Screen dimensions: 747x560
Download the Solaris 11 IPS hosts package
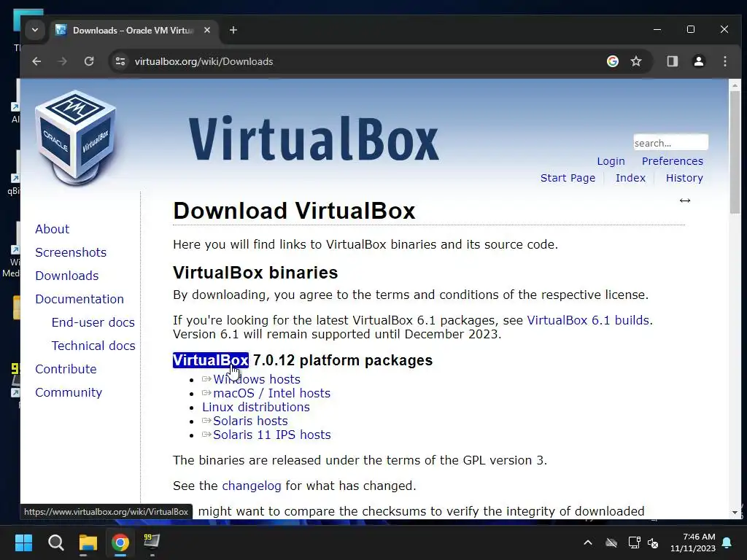[271, 435]
